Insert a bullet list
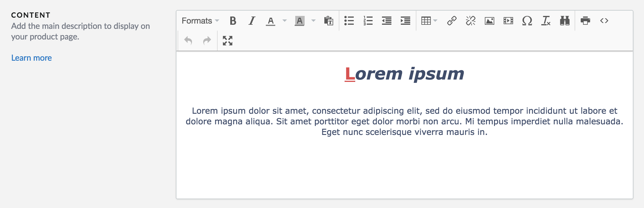The width and height of the screenshot is (644, 208). pos(349,21)
